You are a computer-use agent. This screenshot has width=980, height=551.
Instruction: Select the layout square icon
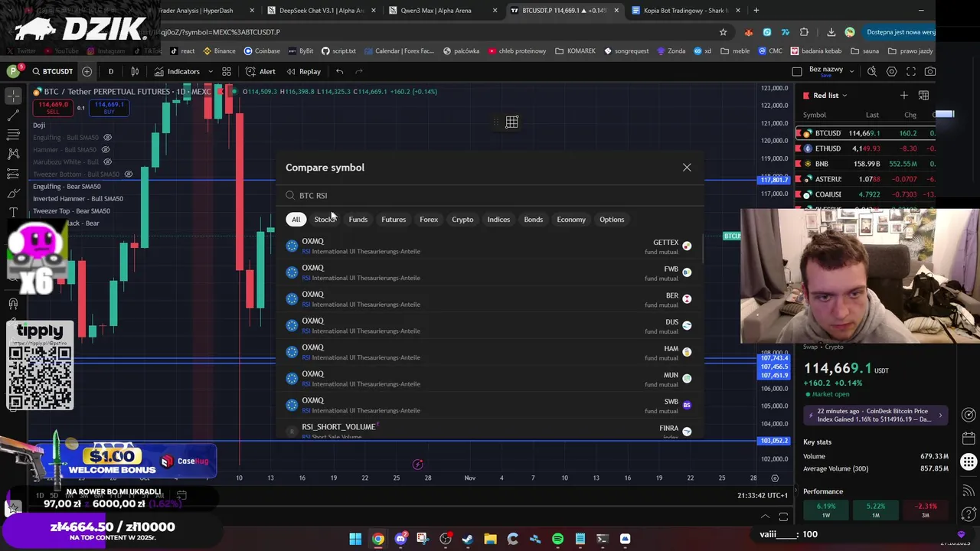point(797,71)
